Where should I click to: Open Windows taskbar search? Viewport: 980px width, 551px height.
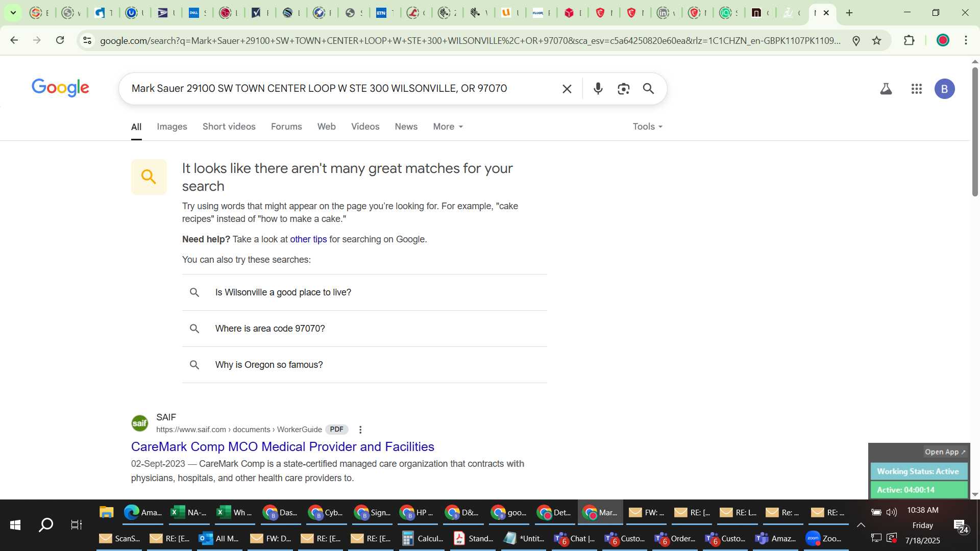click(46, 525)
